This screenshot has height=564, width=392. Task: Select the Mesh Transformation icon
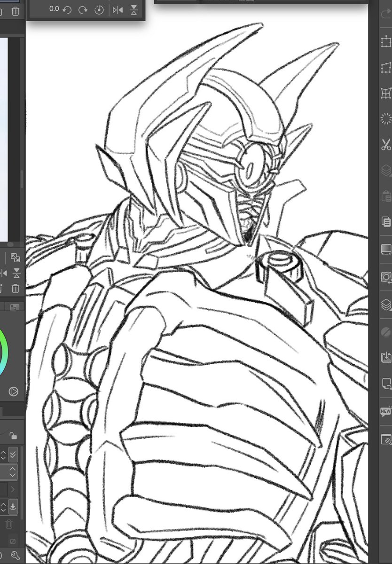click(386, 93)
